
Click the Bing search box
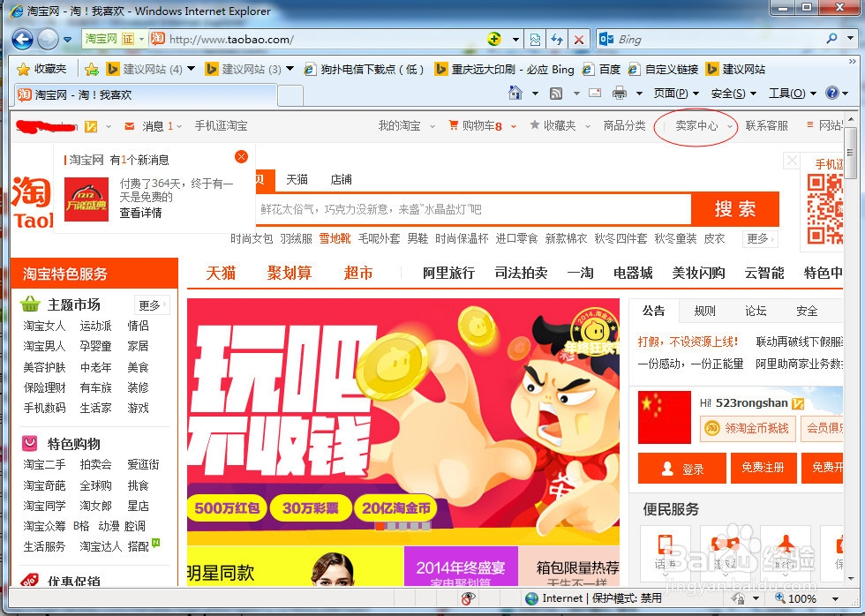pyautogui.click(x=717, y=39)
